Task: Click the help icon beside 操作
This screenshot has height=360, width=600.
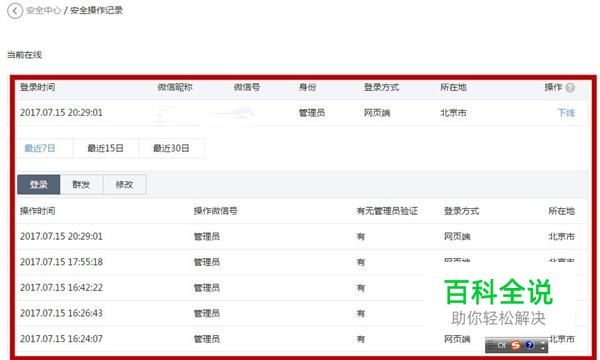Action: point(570,88)
